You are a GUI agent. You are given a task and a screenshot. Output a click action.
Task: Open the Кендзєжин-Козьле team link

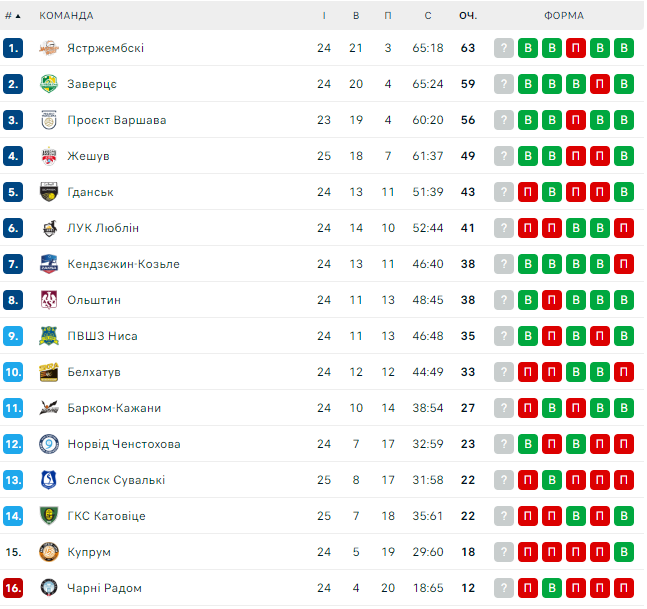click(x=123, y=264)
